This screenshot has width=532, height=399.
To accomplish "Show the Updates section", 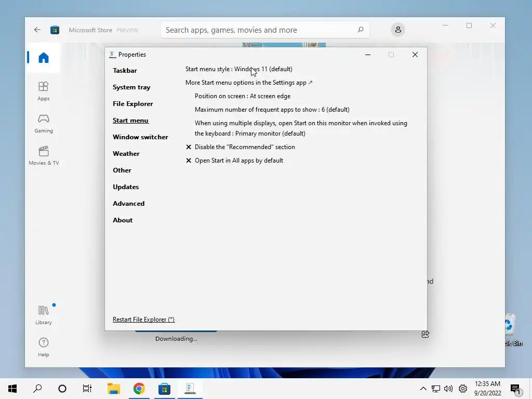I will [126, 187].
